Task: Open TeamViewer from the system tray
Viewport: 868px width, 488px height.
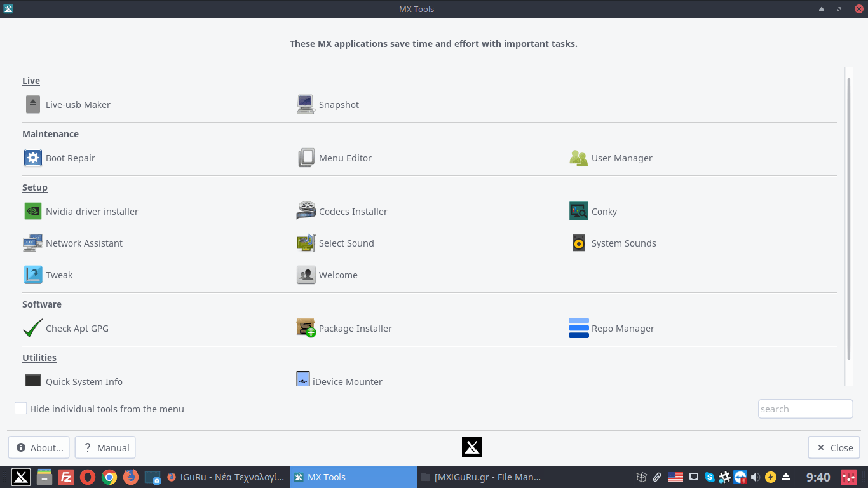Action: [x=740, y=477]
